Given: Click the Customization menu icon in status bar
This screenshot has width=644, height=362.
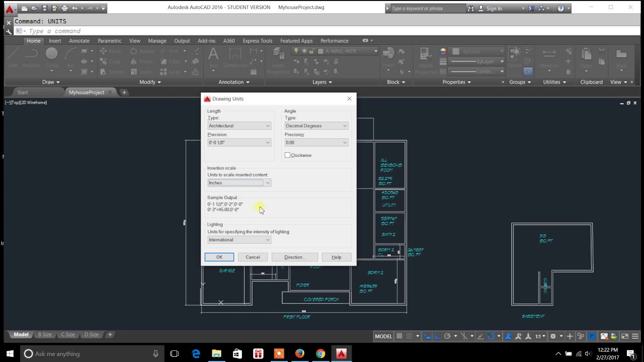Looking at the screenshot, I should (635, 336).
